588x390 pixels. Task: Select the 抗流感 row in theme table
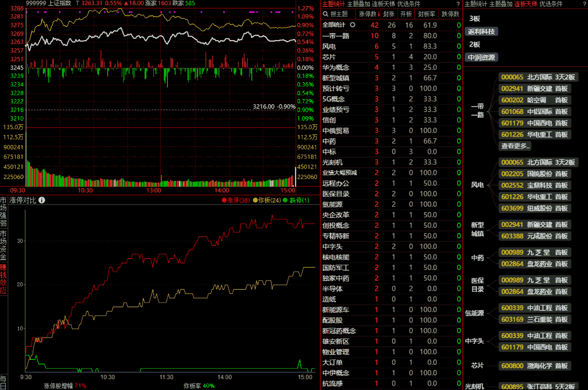[391, 384]
